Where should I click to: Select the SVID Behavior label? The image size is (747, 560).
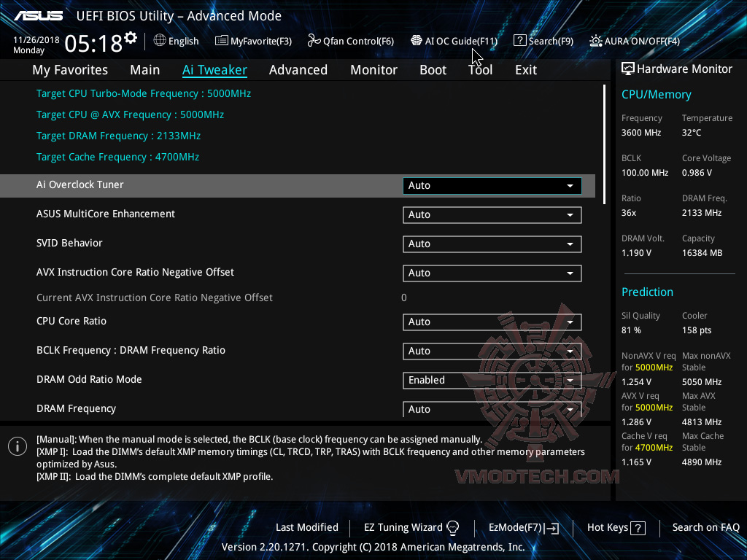point(69,244)
